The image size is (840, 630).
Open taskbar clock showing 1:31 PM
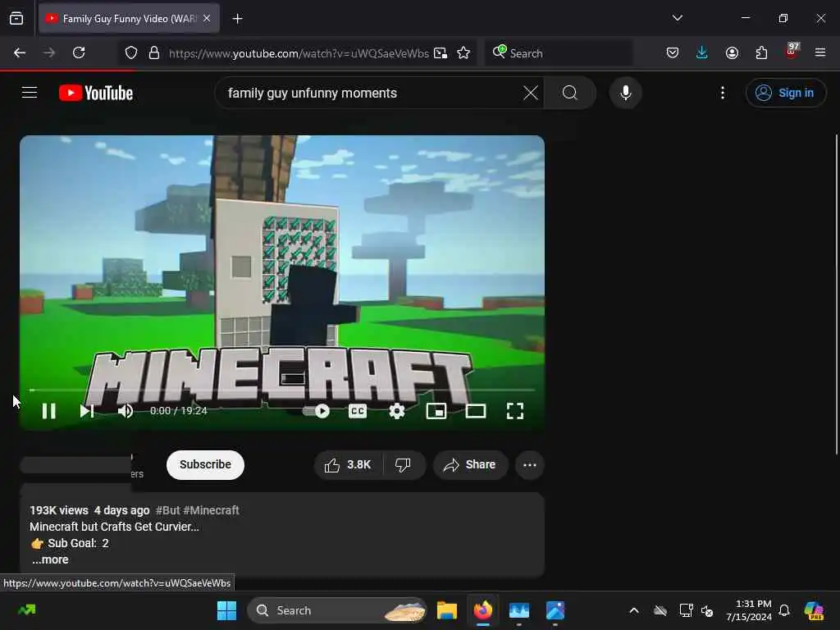point(749,610)
